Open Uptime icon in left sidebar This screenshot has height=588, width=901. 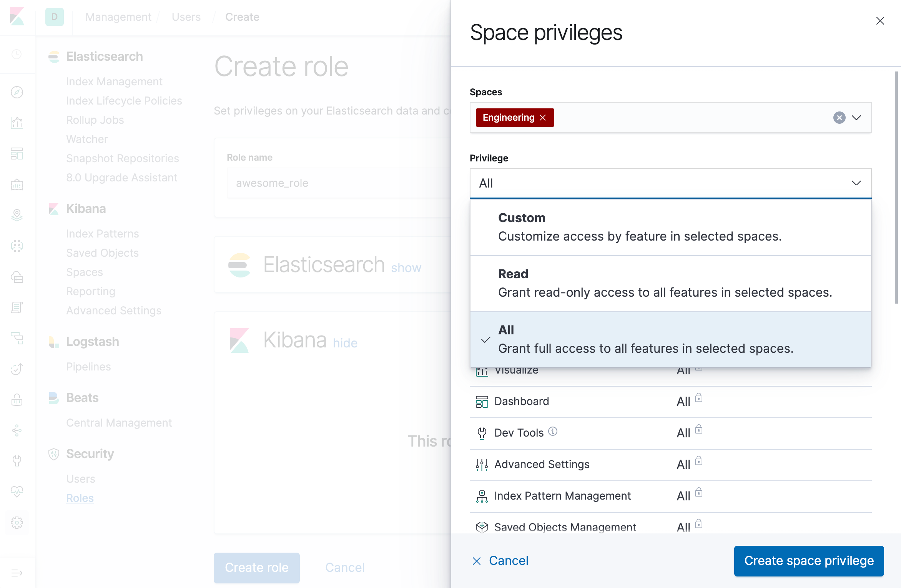(17, 369)
